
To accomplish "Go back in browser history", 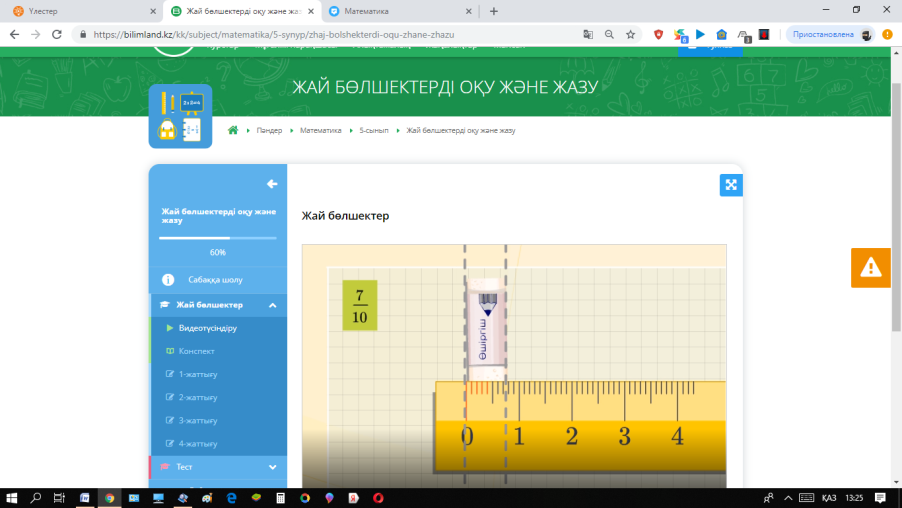I will pyautogui.click(x=14, y=35).
